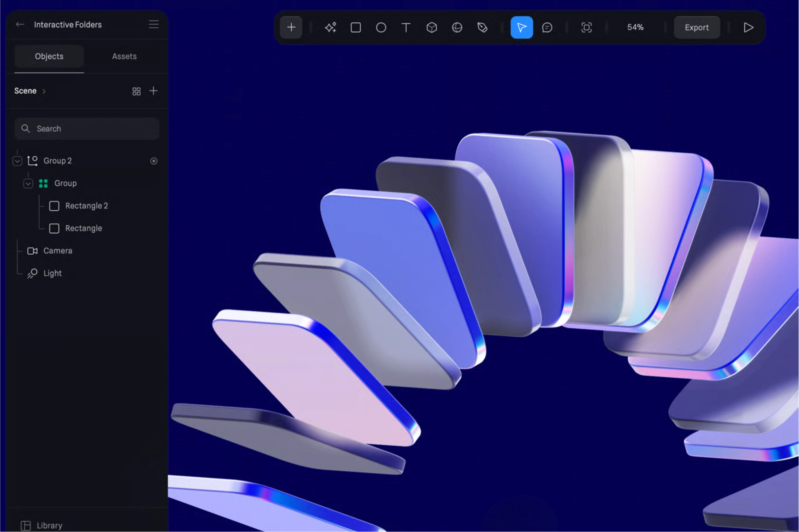Activate the Select arrow tool
The height and width of the screenshot is (532, 799).
(521, 27)
